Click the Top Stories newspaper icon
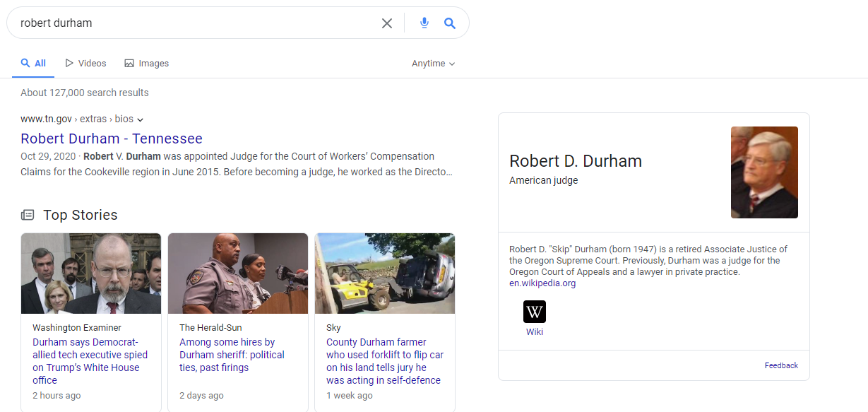 pyautogui.click(x=28, y=215)
